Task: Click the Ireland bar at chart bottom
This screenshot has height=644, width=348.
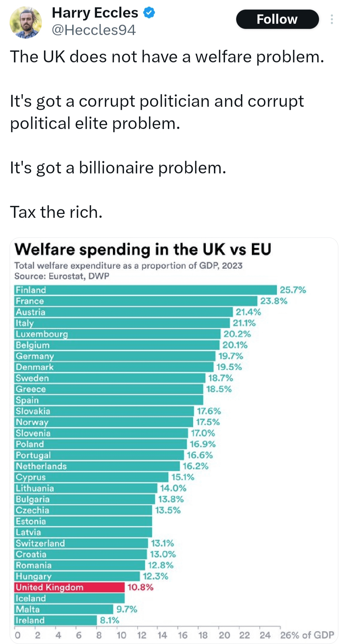Action: (56, 620)
